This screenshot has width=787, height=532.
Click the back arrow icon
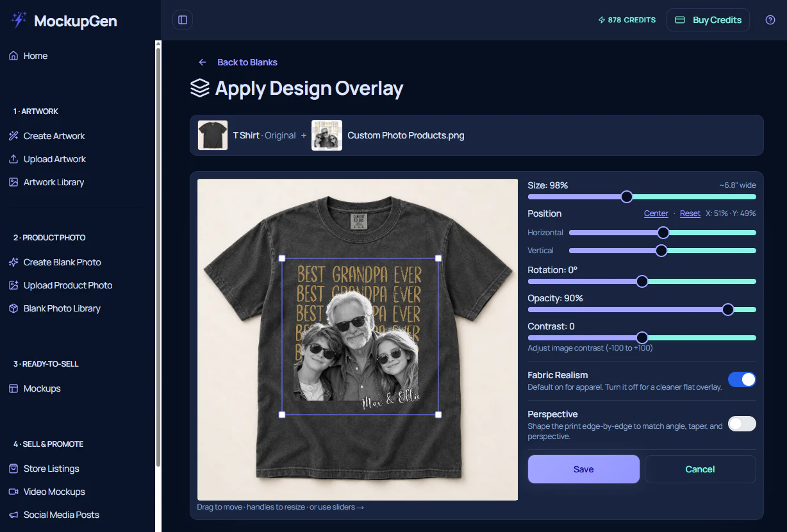tap(203, 62)
